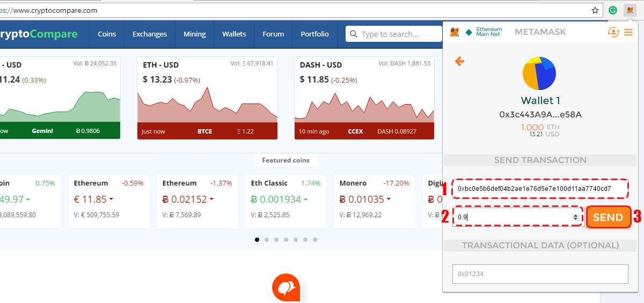Click the Gemini exchange label

42,131
